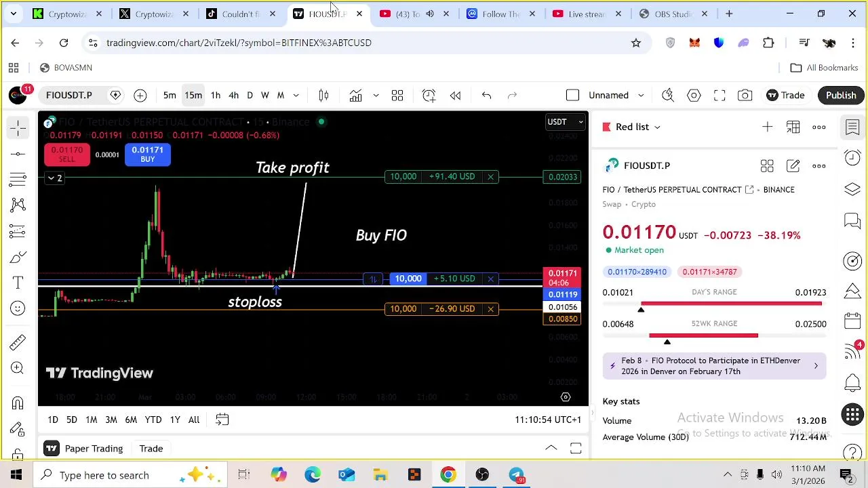The width and height of the screenshot is (868, 488).
Task: Expand the collapsed indicators legend
Action: click(54, 178)
